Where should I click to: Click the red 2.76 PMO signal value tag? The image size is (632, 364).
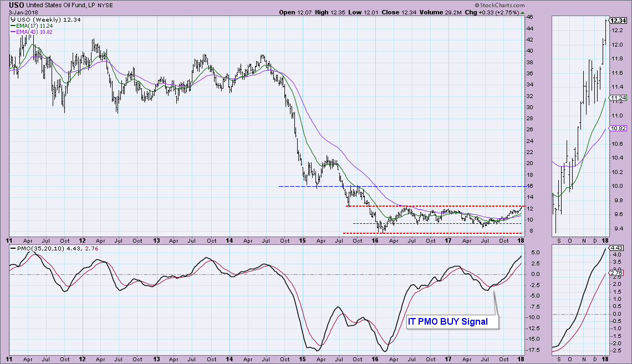click(x=616, y=273)
